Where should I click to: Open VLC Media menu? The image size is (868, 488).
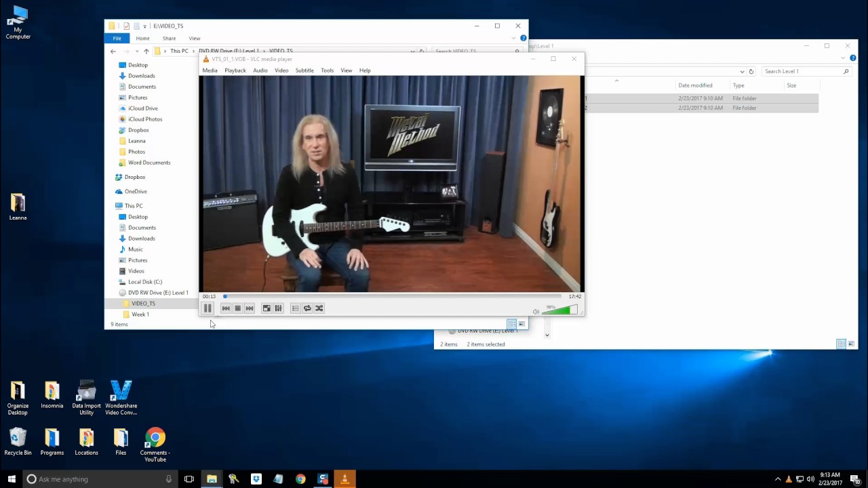point(210,70)
